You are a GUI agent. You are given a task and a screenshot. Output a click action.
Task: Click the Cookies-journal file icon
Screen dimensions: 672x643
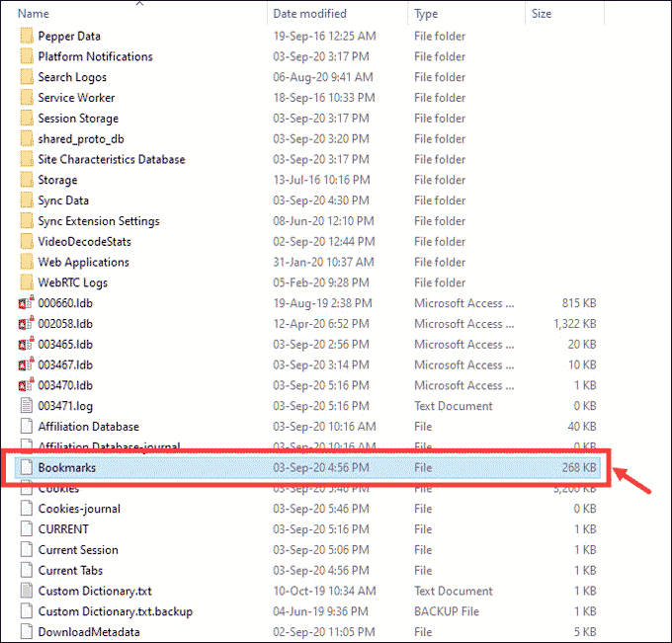click(27, 508)
